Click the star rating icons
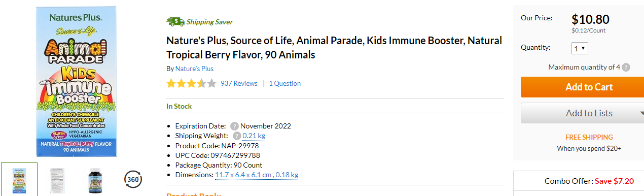Screen dimensions: 644x196 [191, 83]
